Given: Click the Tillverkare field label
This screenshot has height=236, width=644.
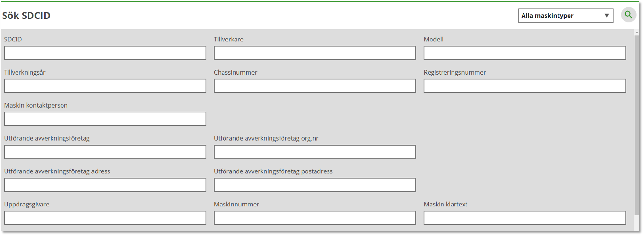Looking at the screenshot, I should (228, 39).
